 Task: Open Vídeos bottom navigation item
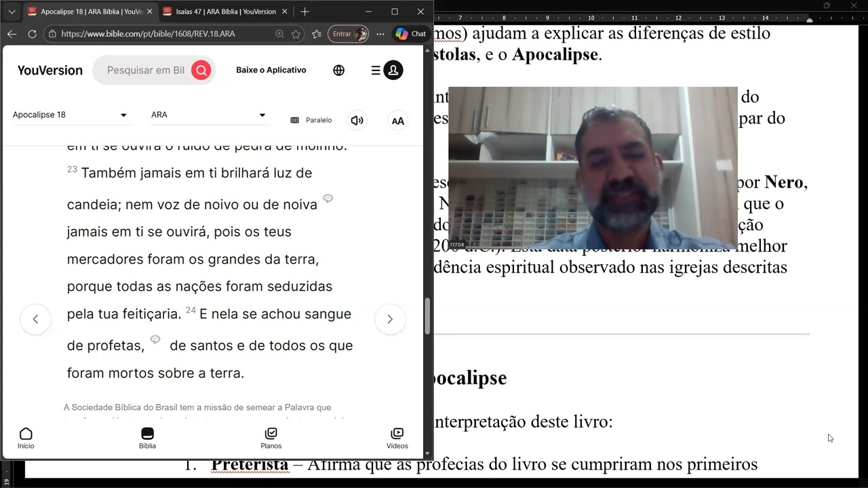click(x=397, y=438)
